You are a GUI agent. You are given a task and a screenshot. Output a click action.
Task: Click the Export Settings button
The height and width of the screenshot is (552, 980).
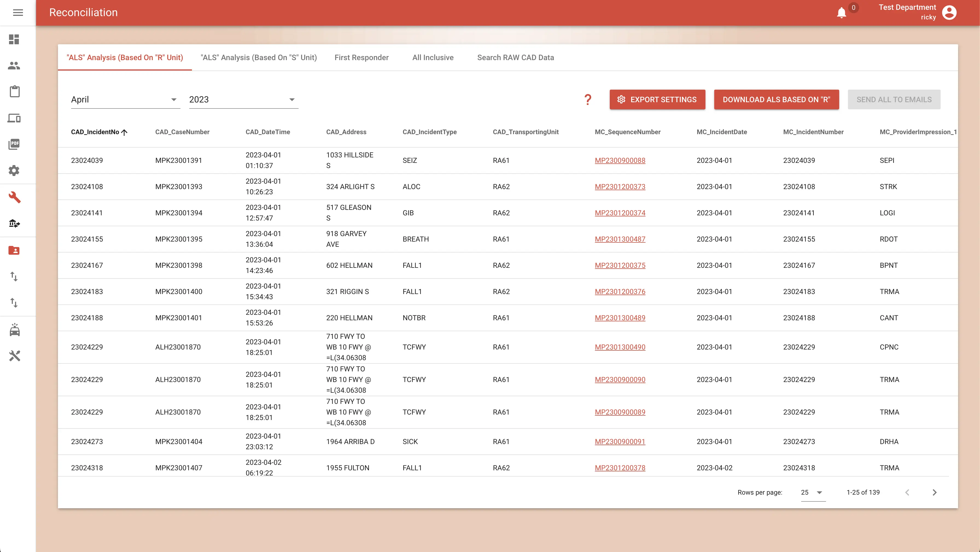point(657,99)
